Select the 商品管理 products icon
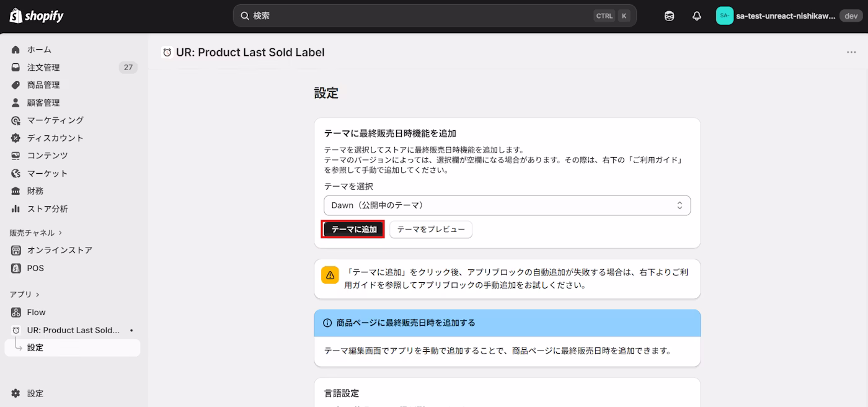Screen dimensions: 868x407 15,85
